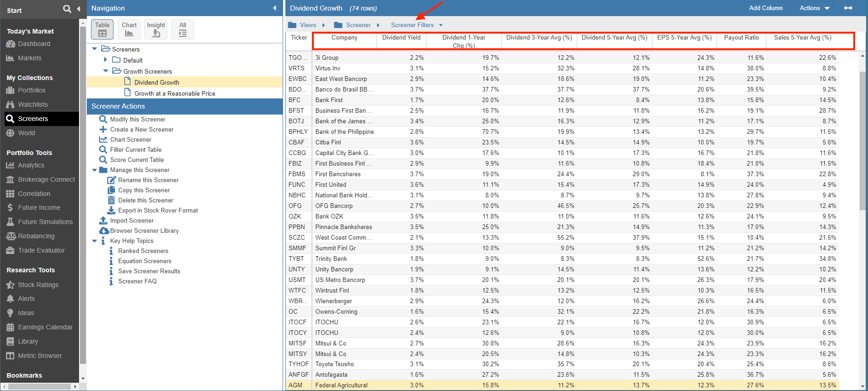
Task: Click the Add Column button
Action: [766, 8]
